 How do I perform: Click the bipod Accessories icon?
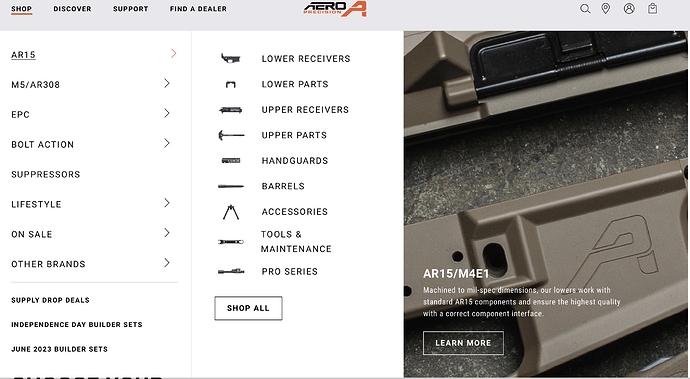point(231,212)
